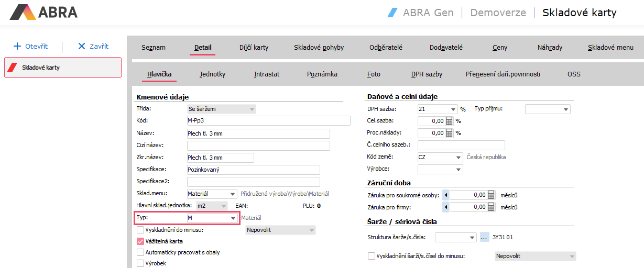Viewport: 644px width, 268px height.
Task: Open calculator icon for Cel.sazba field
Action: (x=449, y=121)
